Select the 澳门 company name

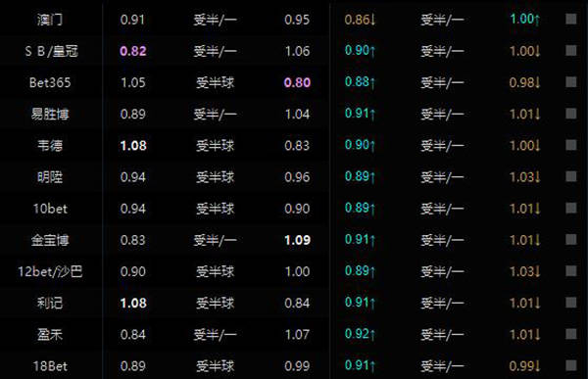[x=50, y=20]
